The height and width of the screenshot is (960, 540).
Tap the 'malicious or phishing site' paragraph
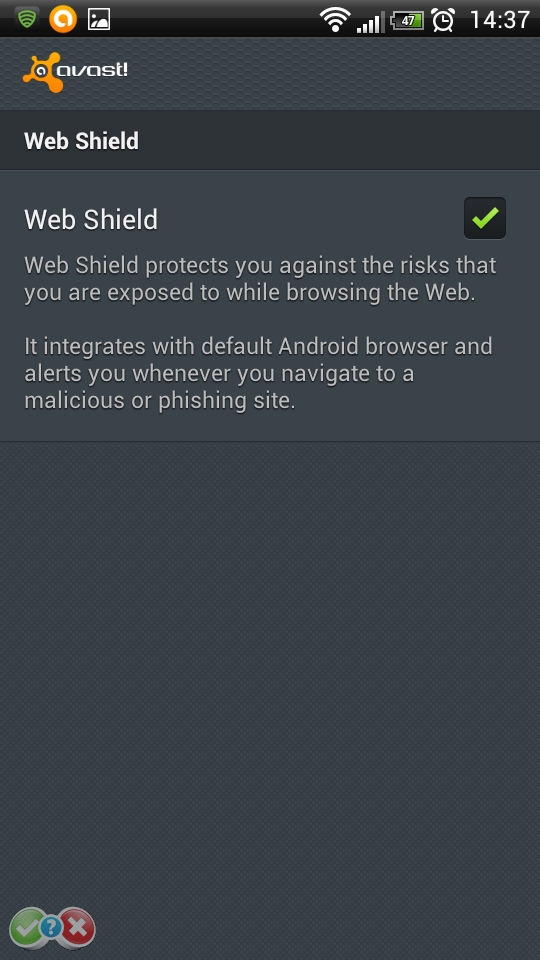coord(258,373)
